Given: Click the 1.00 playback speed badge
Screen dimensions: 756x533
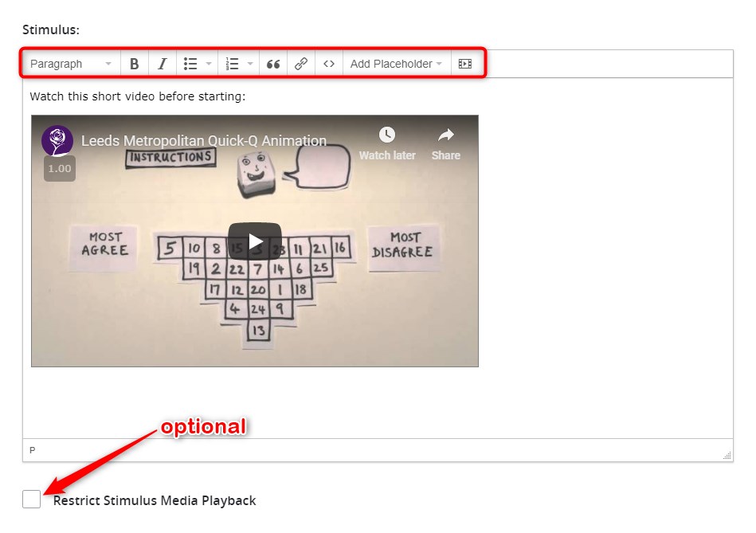Looking at the screenshot, I should [60, 168].
